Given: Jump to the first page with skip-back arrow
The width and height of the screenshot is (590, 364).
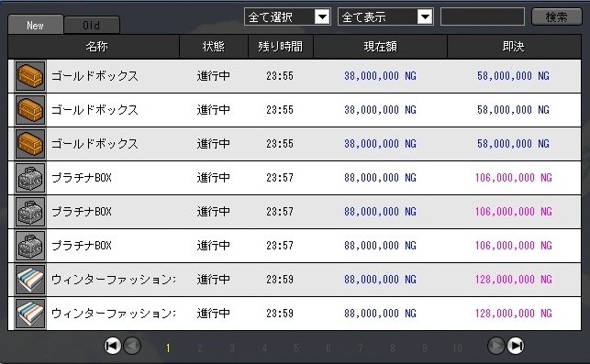Looking at the screenshot, I should (x=113, y=346).
